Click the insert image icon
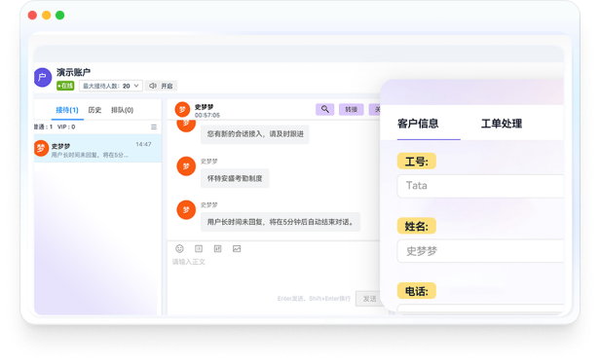The image size is (600, 364). (237, 248)
